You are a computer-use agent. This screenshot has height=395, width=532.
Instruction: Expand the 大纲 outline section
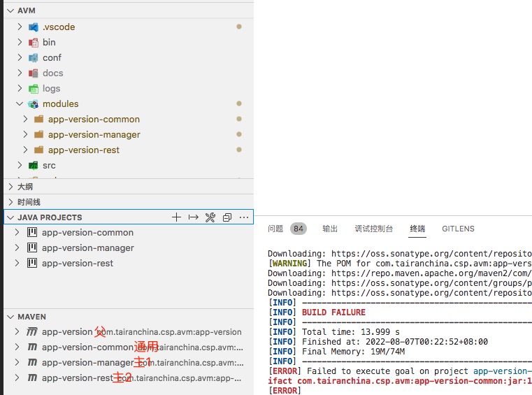10,187
